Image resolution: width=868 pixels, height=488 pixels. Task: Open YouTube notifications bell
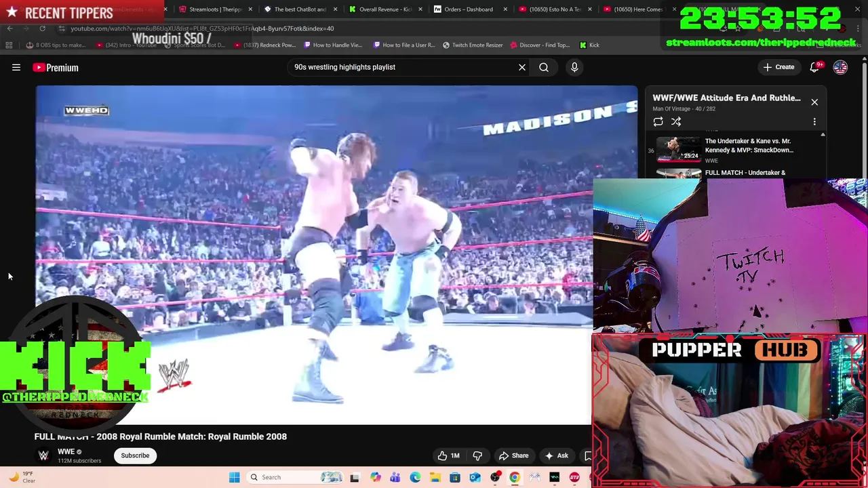point(816,67)
